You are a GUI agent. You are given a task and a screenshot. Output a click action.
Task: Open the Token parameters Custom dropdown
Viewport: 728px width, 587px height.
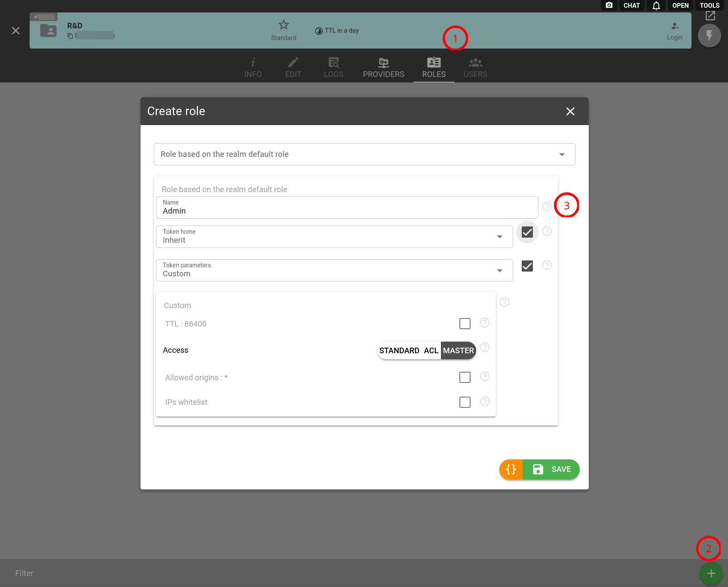pyautogui.click(x=499, y=270)
